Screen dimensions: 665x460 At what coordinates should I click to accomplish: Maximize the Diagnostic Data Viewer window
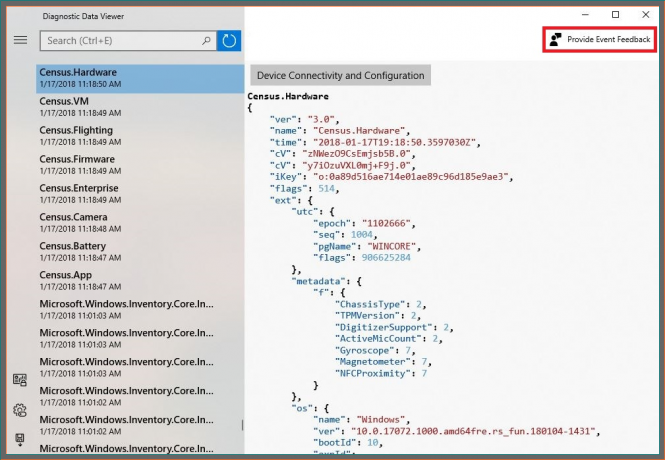tap(615, 14)
